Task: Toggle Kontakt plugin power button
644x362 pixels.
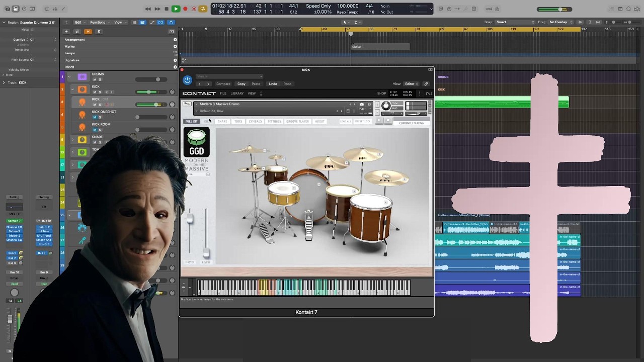Action: [x=187, y=80]
